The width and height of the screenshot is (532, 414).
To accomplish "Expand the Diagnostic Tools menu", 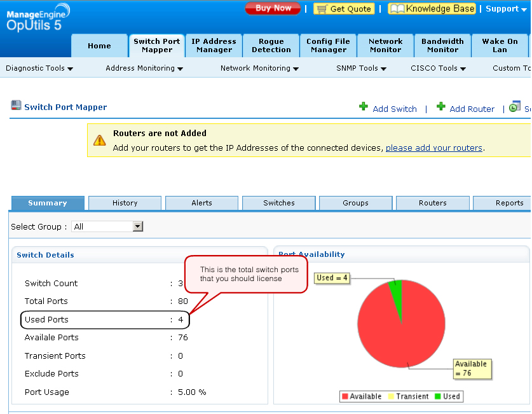I will click(x=39, y=68).
